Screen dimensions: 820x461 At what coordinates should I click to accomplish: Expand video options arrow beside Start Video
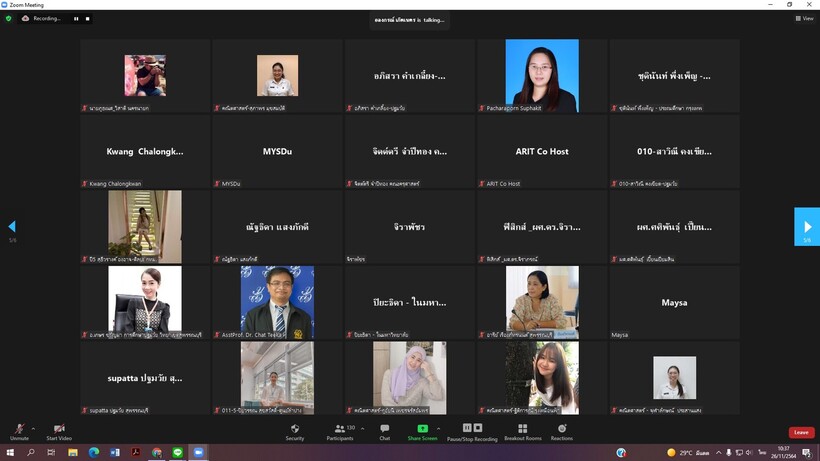(76, 427)
